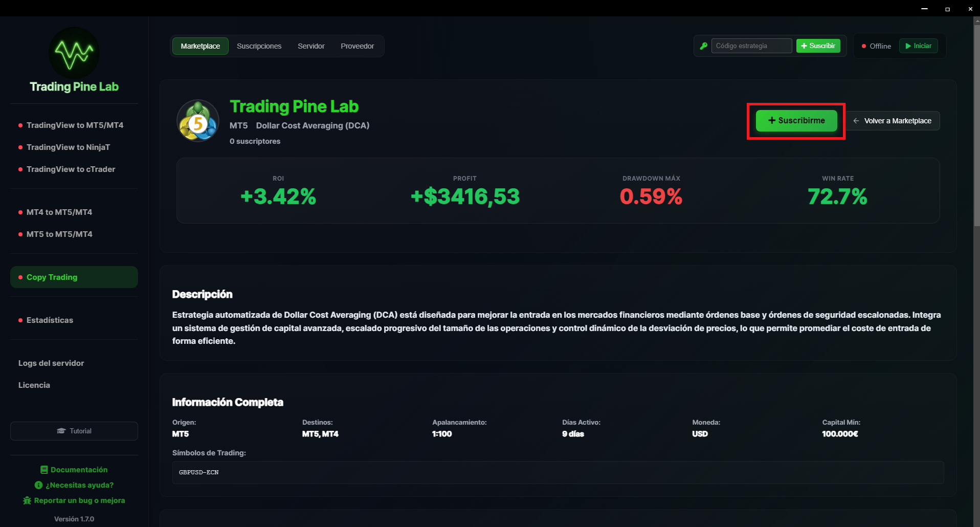Click the Suscribir button next to code field
The width and height of the screenshot is (980, 527).
(x=818, y=46)
